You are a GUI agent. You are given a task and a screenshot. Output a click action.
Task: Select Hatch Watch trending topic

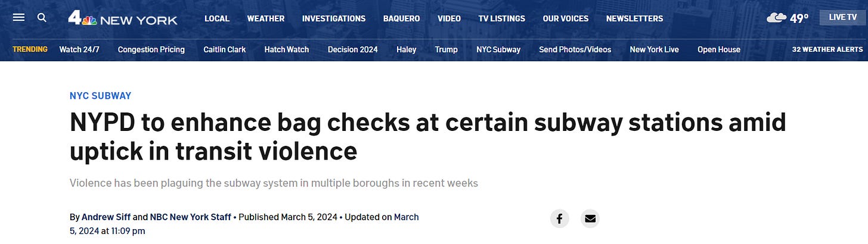287,49
